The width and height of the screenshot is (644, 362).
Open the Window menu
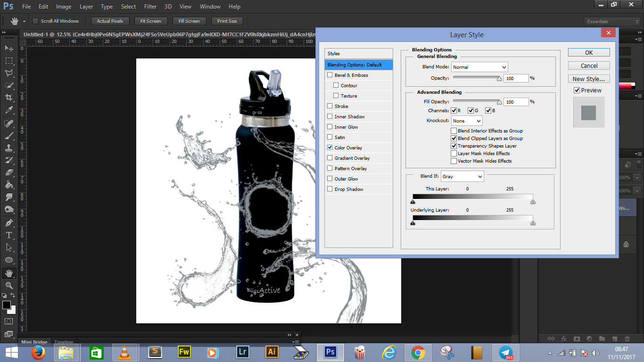[x=210, y=6]
